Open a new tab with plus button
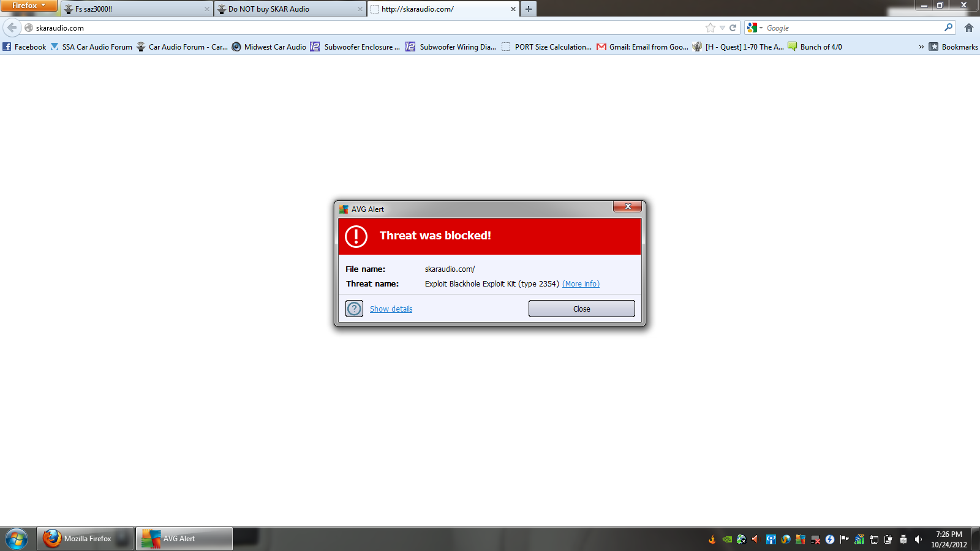This screenshot has height=551, width=980. click(x=529, y=9)
